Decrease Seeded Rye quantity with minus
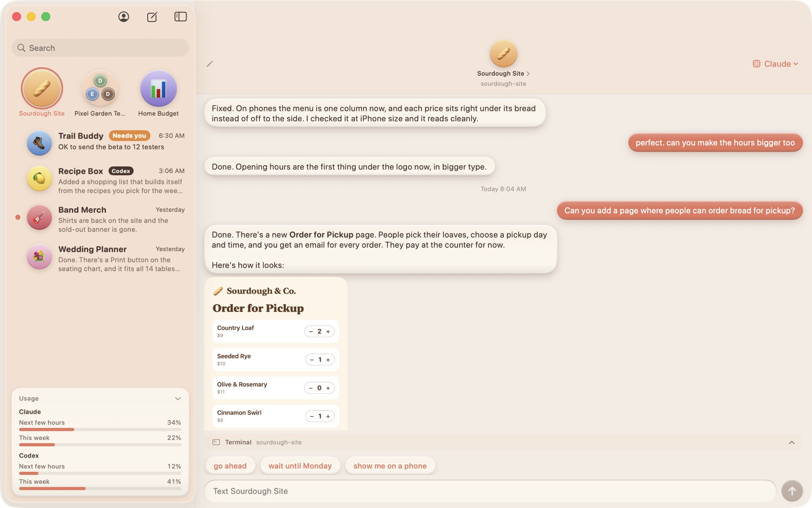 [312, 360]
